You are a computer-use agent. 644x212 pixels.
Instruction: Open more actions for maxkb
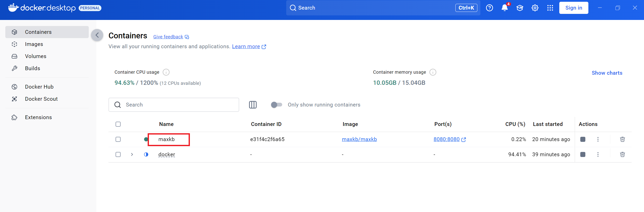598,139
